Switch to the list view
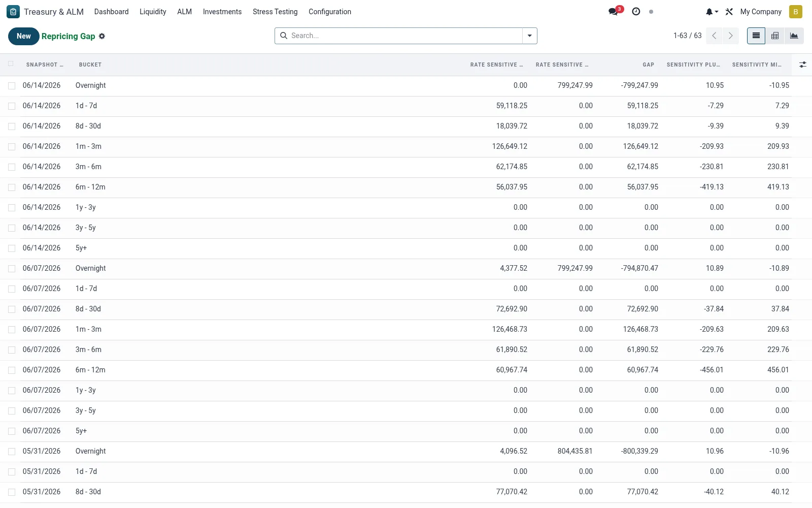This screenshot has height=508, width=812. (x=756, y=36)
